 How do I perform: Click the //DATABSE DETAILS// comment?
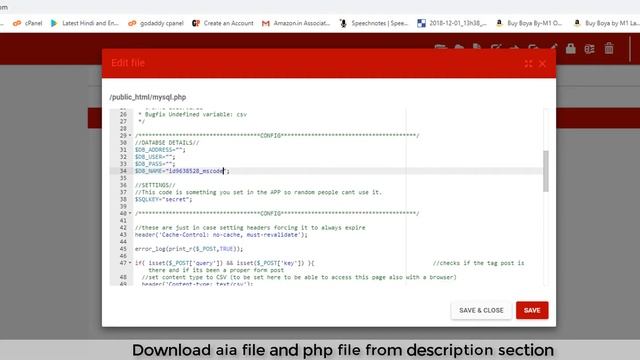[167, 143]
